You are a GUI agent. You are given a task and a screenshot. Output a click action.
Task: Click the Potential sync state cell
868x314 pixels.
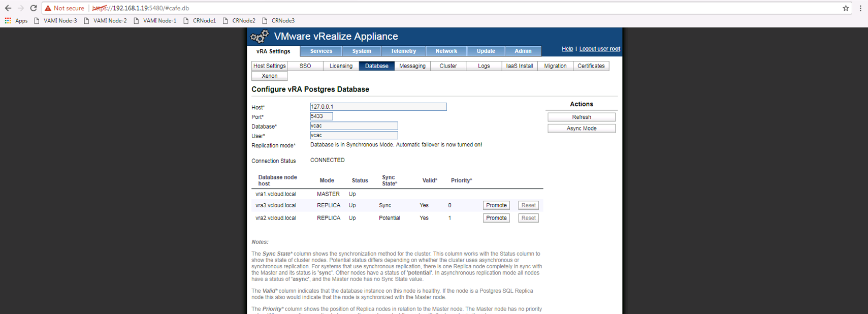(390, 218)
